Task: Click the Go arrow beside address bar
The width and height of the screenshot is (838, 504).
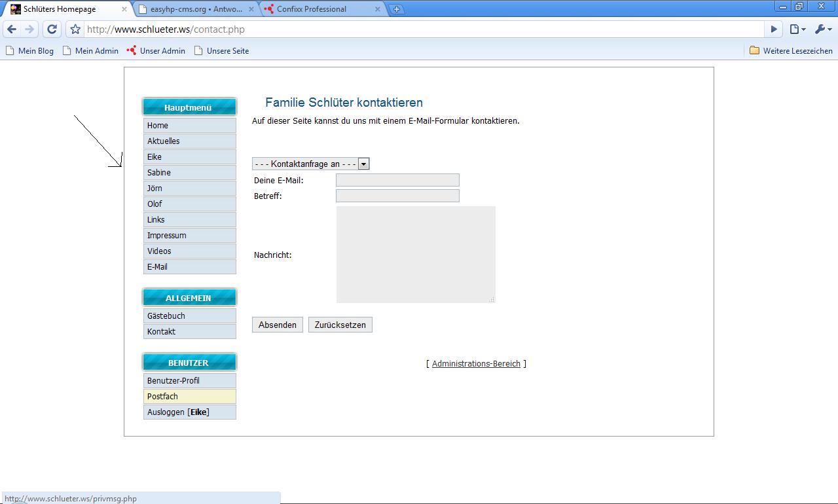Action: [773, 29]
